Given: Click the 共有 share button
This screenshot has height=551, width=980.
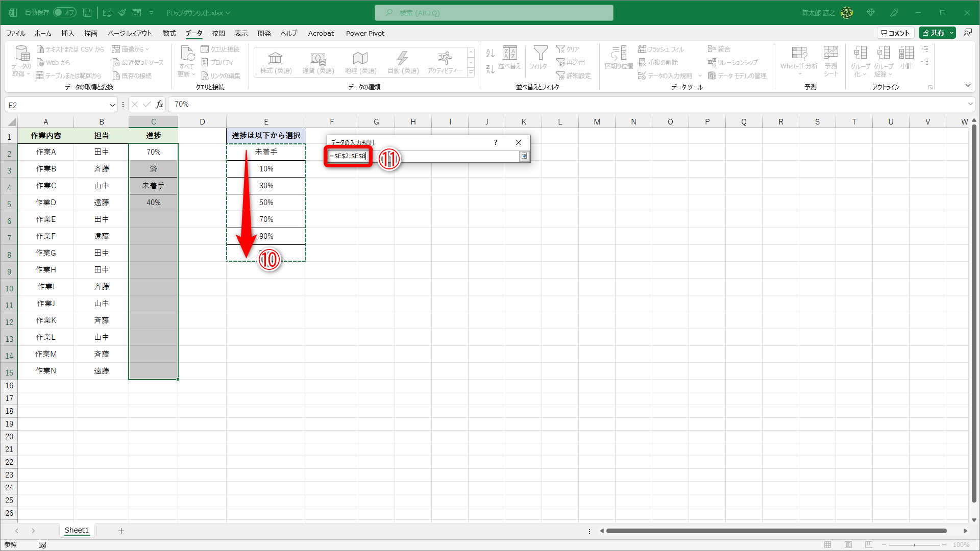Looking at the screenshot, I should (x=933, y=33).
